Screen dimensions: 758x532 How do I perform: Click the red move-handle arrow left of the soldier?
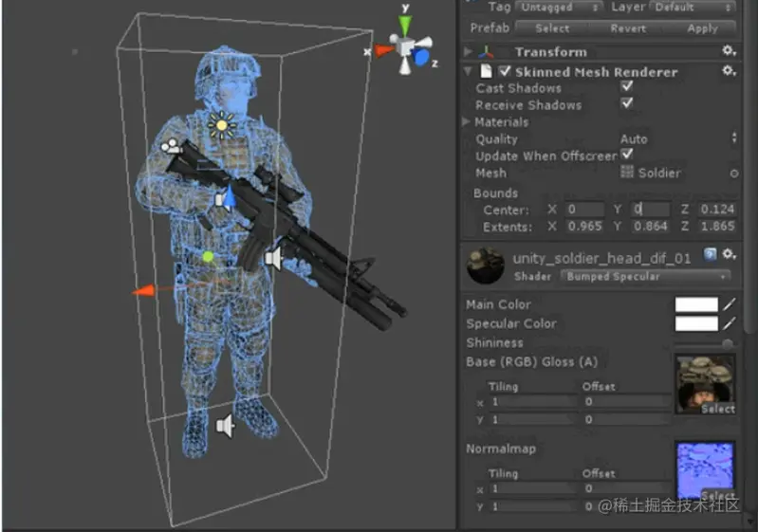[x=143, y=291]
